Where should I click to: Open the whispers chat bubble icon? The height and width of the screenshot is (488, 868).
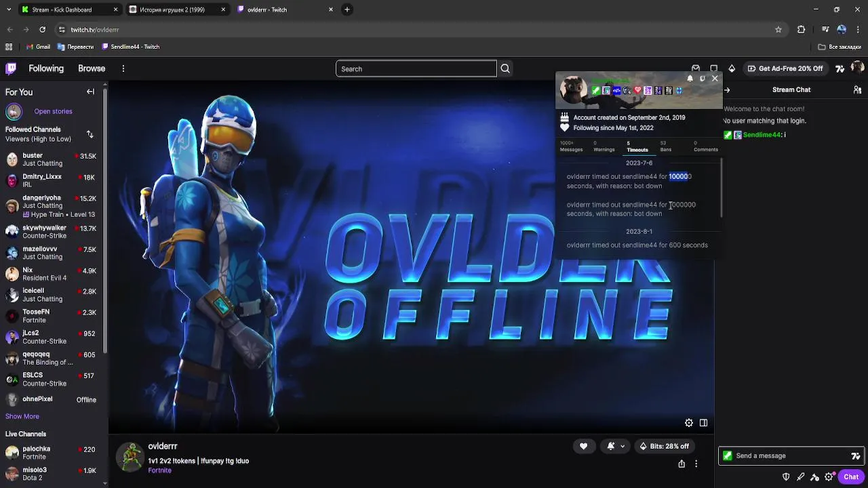point(714,68)
